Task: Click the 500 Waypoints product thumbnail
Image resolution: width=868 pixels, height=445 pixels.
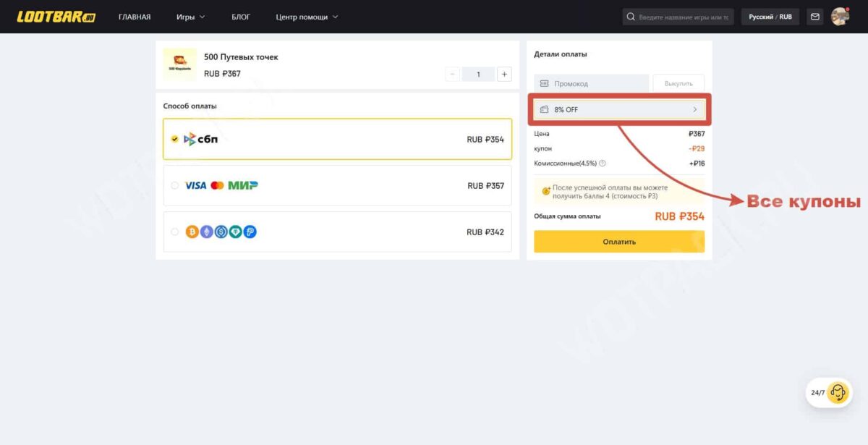Action: click(179, 64)
